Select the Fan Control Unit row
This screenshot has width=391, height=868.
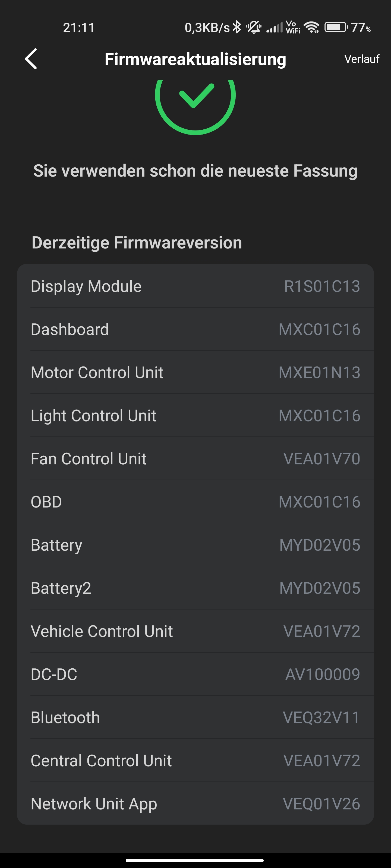click(195, 459)
